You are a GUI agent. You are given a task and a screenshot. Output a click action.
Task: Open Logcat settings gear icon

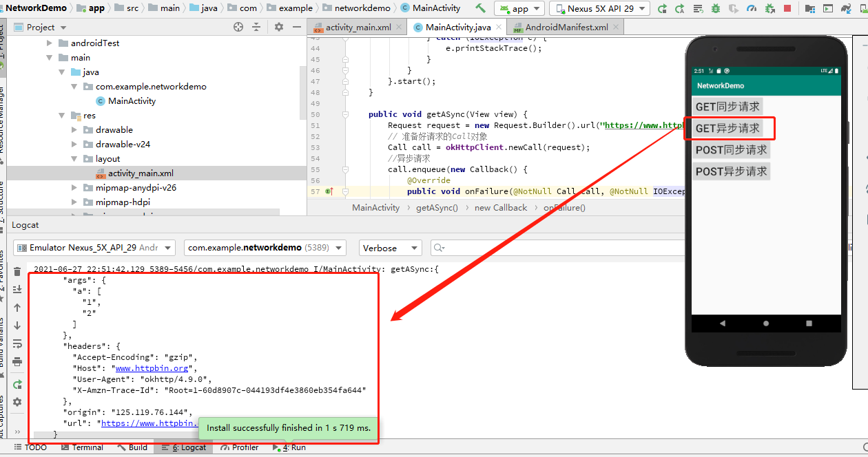tap(17, 402)
